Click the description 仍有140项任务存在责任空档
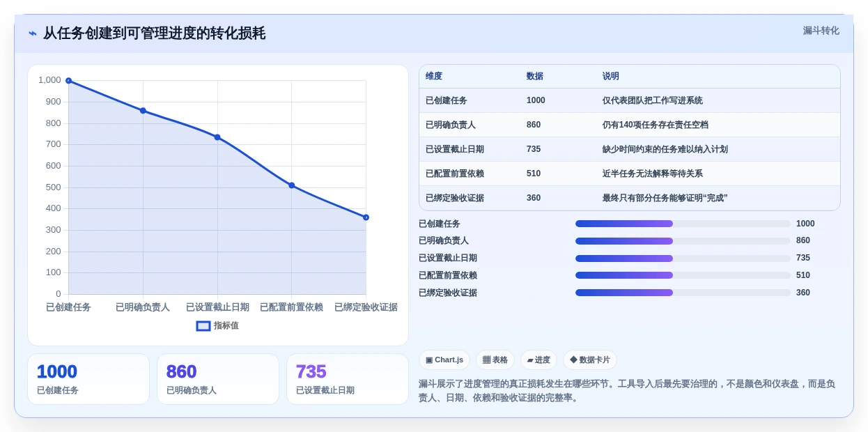This screenshot has height=432, width=868. [656, 125]
